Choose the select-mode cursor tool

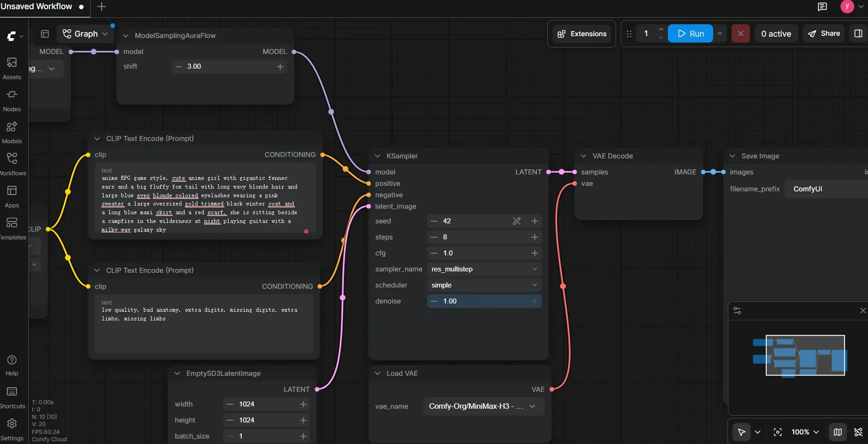(x=741, y=432)
